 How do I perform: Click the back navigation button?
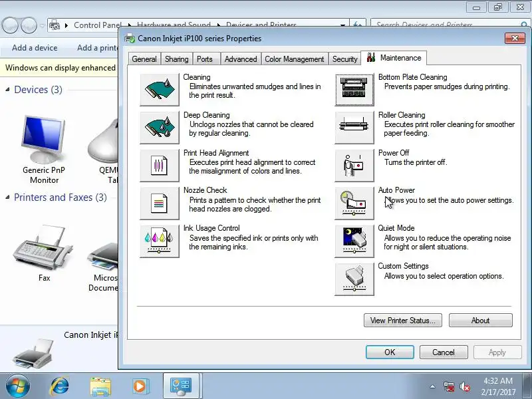(10, 25)
